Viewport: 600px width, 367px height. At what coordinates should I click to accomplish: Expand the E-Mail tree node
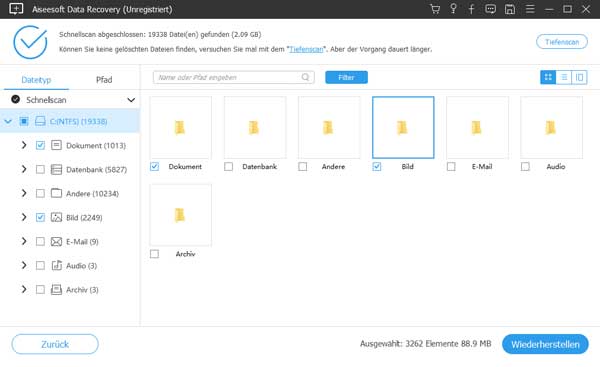[x=24, y=241]
